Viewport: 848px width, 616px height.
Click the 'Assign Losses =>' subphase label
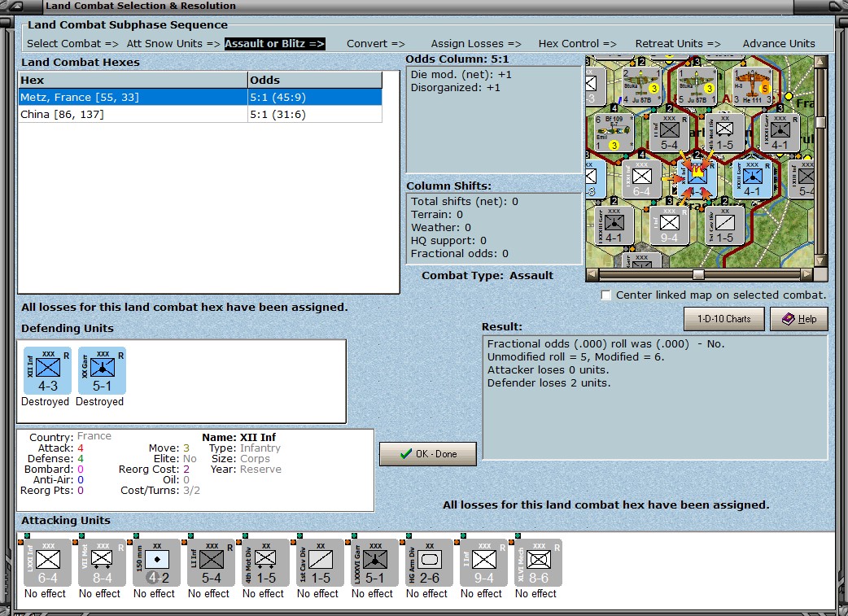tap(476, 44)
